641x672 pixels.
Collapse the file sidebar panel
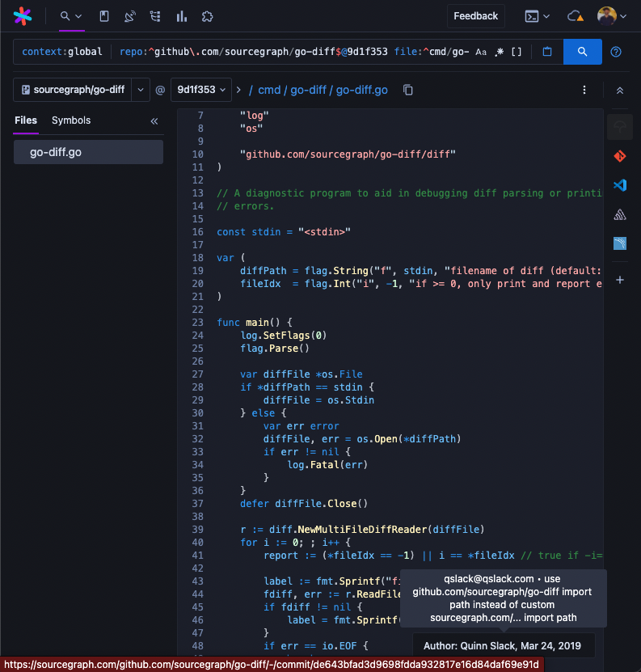[154, 121]
